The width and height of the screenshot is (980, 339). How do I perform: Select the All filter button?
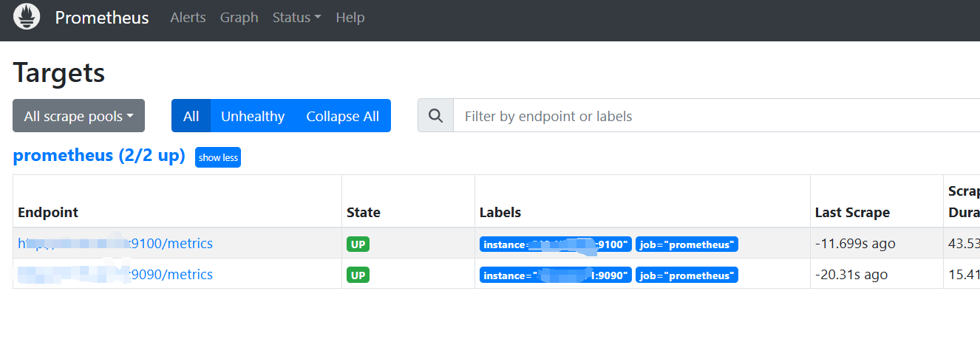click(x=191, y=116)
